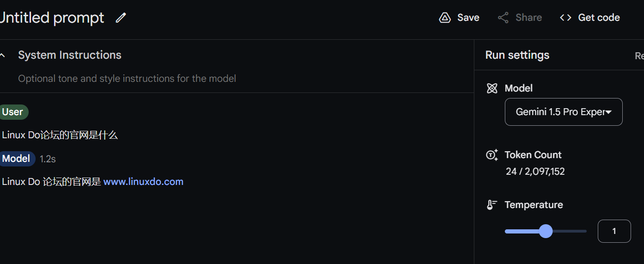644x264 pixels.
Task: Click the Temperature thermometer icon
Action: pyautogui.click(x=492, y=205)
